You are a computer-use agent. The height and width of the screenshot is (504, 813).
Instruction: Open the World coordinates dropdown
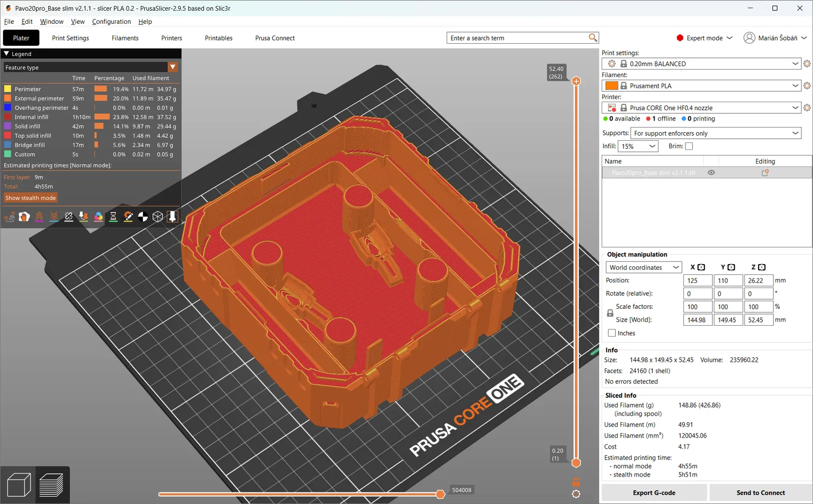point(644,267)
